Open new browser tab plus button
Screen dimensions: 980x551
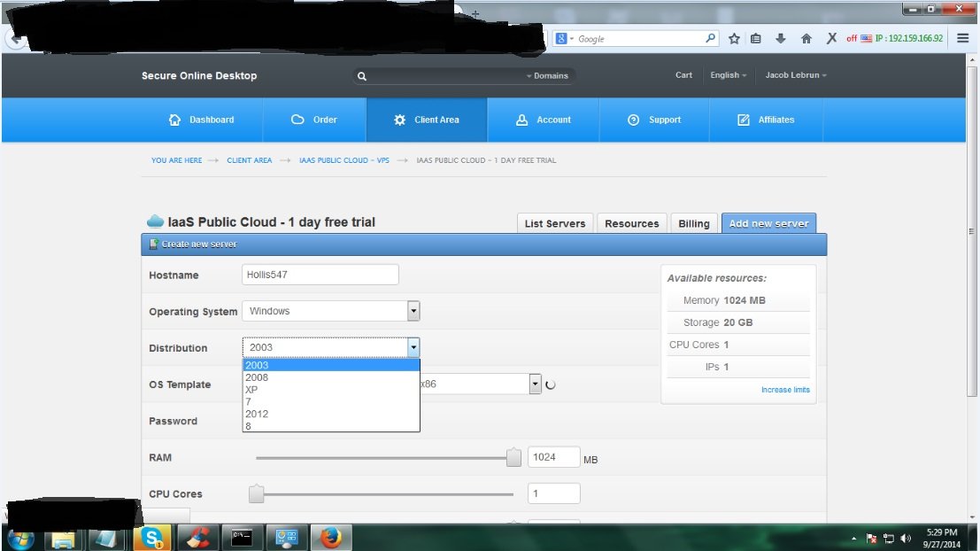coord(475,13)
